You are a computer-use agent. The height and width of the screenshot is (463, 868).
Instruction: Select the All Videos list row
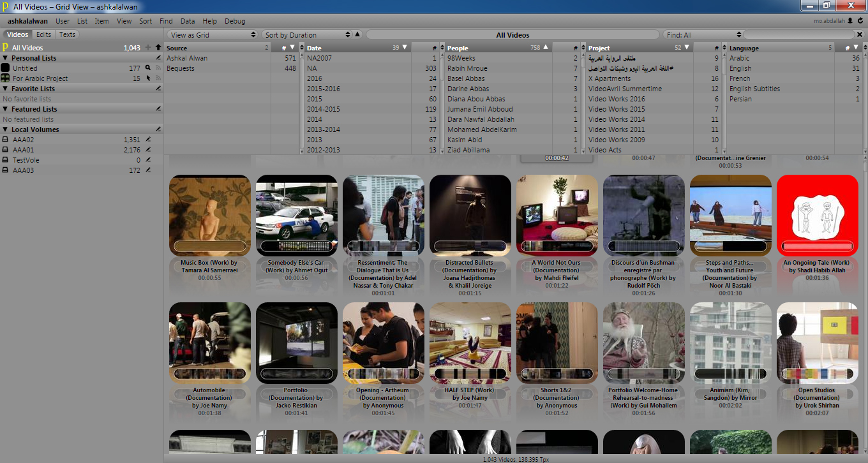coord(82,48)
